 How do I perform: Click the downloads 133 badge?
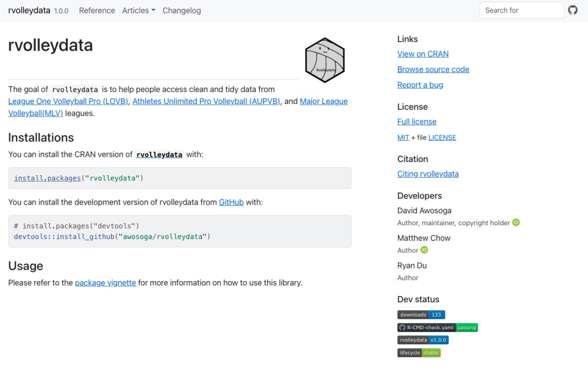[x=421, y=315]
